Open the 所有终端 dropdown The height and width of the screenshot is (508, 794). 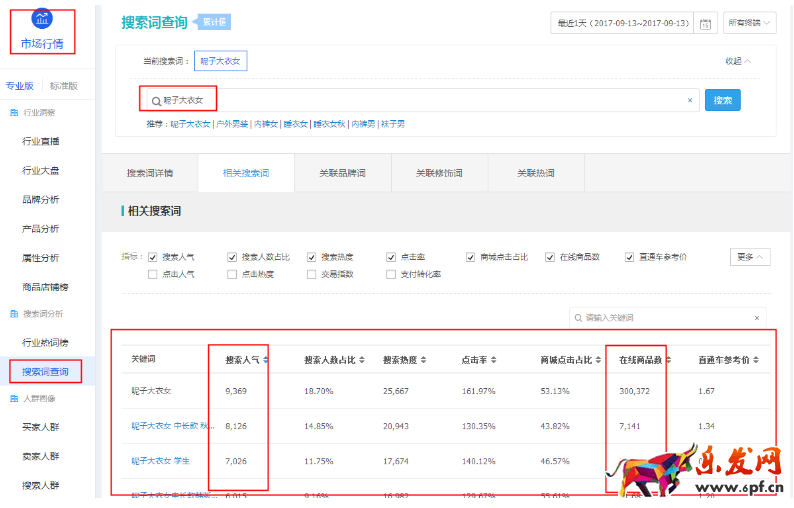tap(750, 23)
